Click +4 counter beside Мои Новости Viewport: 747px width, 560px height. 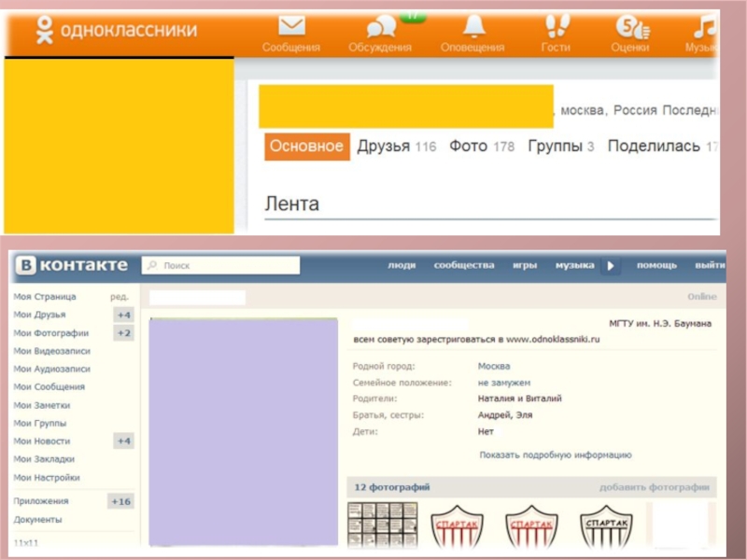[124, 441]
